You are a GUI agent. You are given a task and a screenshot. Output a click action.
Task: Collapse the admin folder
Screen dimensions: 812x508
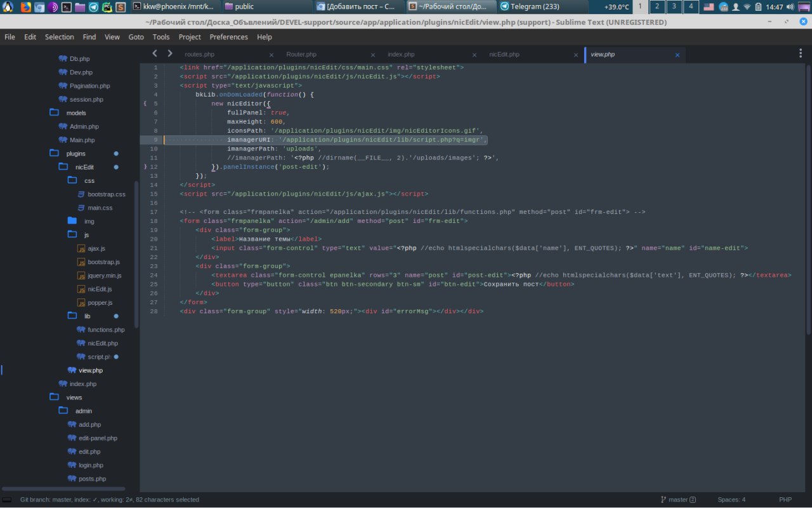[x=63, y=411]
